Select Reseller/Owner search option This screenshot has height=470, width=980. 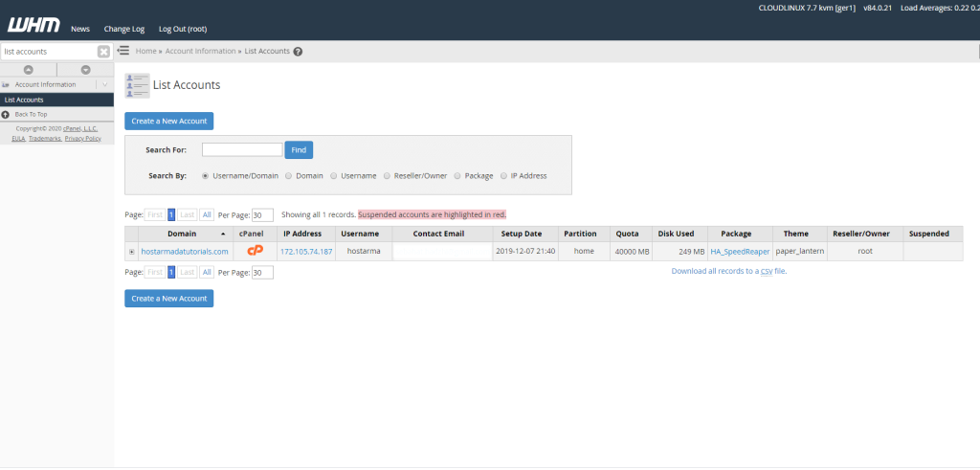pos(387,176)
